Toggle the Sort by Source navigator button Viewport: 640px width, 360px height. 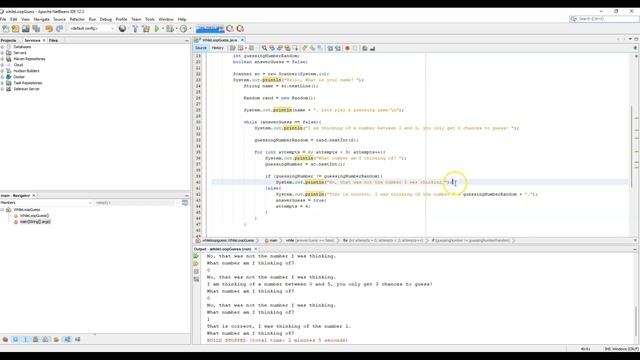point(78,339)
